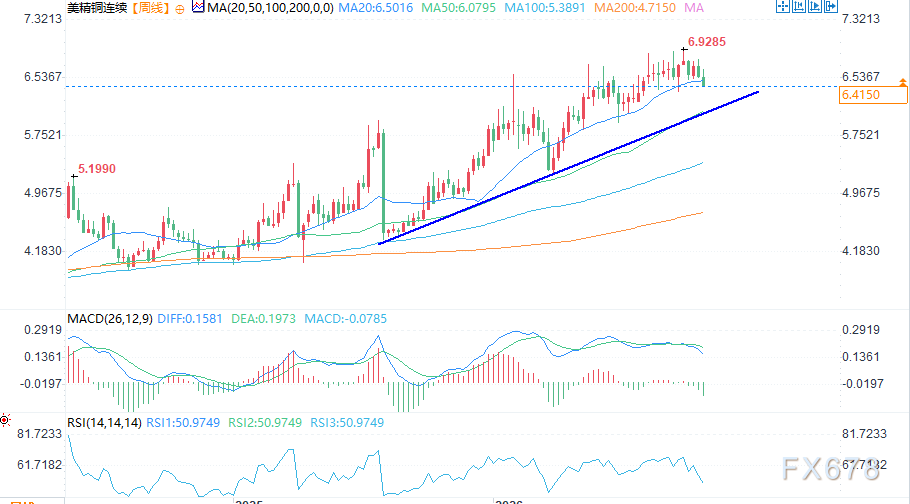Click the 6.9285 high price marker
The width and height of the screenshot is (910, 504).
pyautogui.click(x=706, y=42)
